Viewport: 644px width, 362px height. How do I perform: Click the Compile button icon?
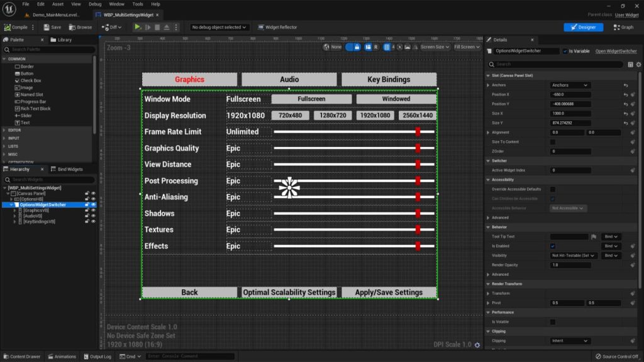(x=8, y=27)
